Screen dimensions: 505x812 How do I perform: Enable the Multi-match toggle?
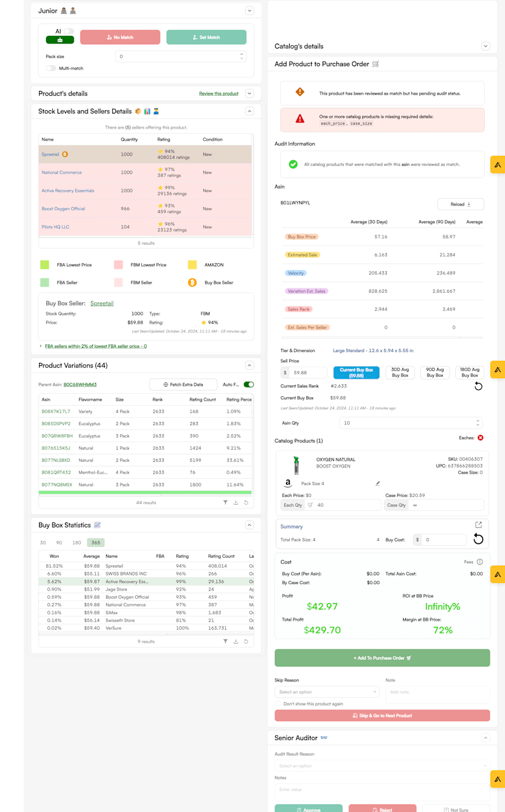51,68
